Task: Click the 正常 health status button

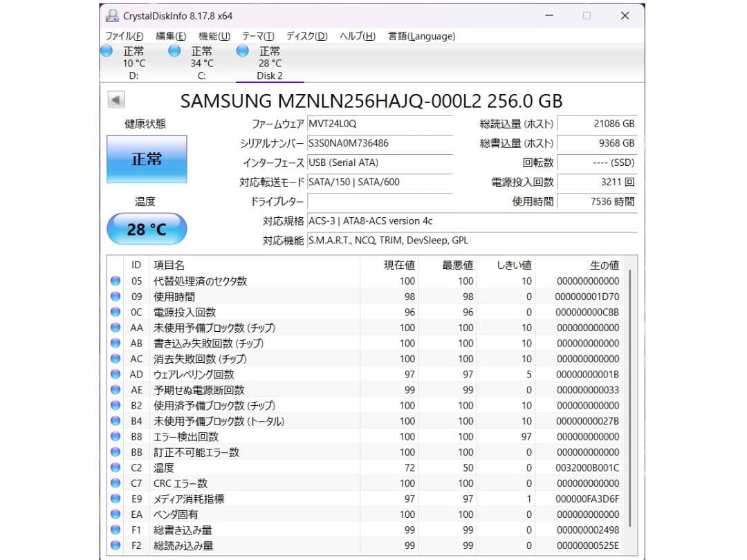Action: click(x=146, y=159)
